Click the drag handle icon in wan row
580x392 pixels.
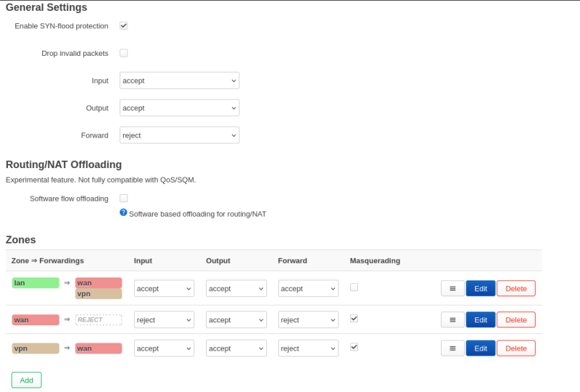pos(452,320)
